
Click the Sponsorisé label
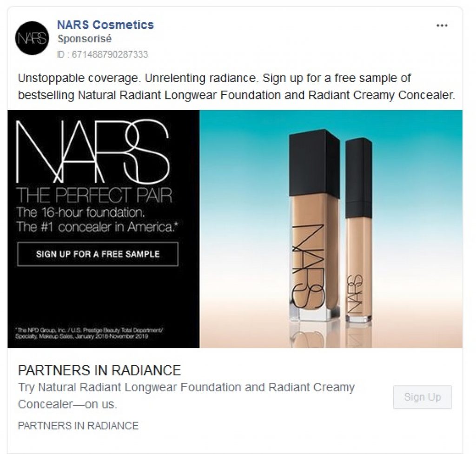[85, 39]
